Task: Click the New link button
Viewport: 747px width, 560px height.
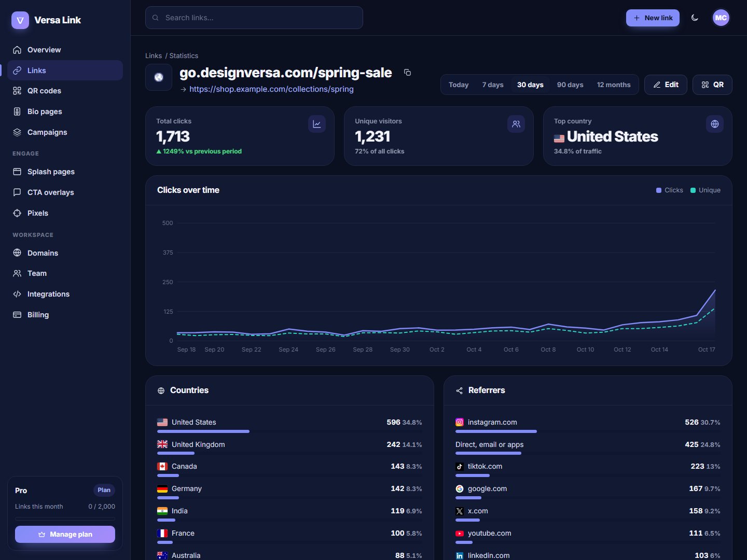Action: click(653, 18)
